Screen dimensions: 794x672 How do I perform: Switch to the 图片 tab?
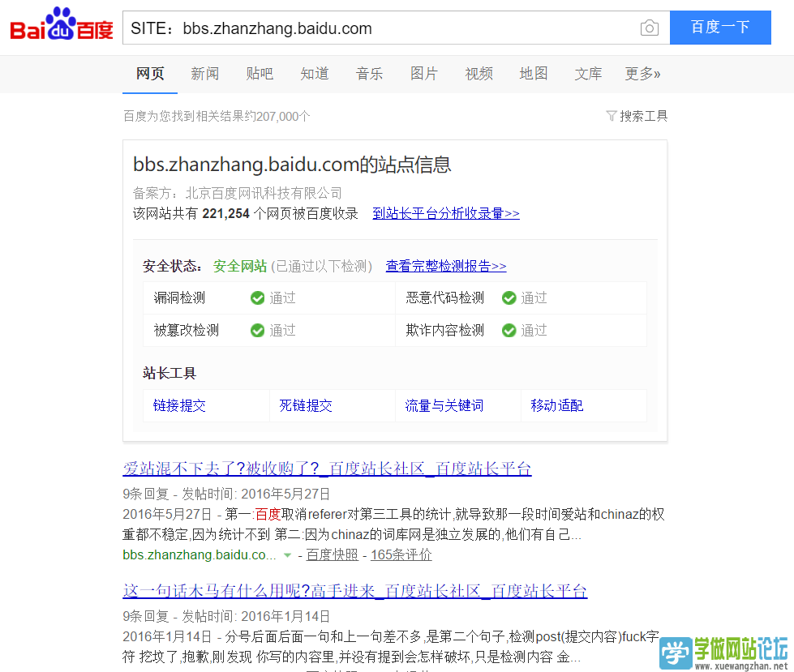(424, 73)
